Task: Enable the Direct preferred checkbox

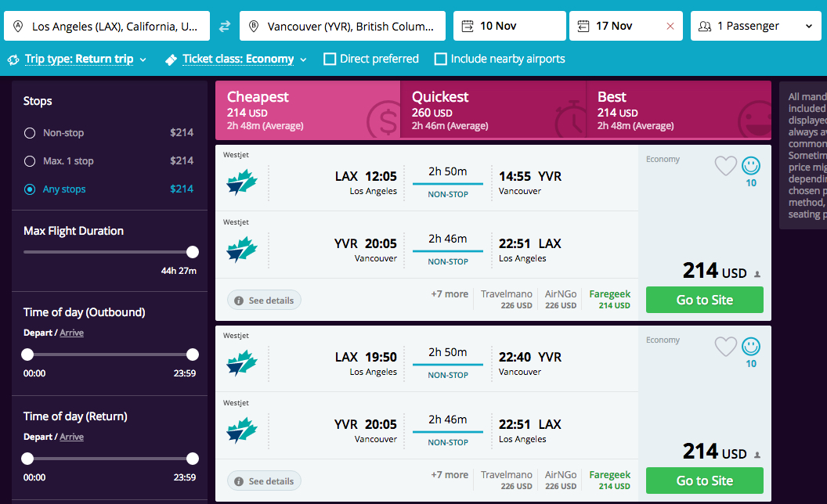Action: (330, 59)
